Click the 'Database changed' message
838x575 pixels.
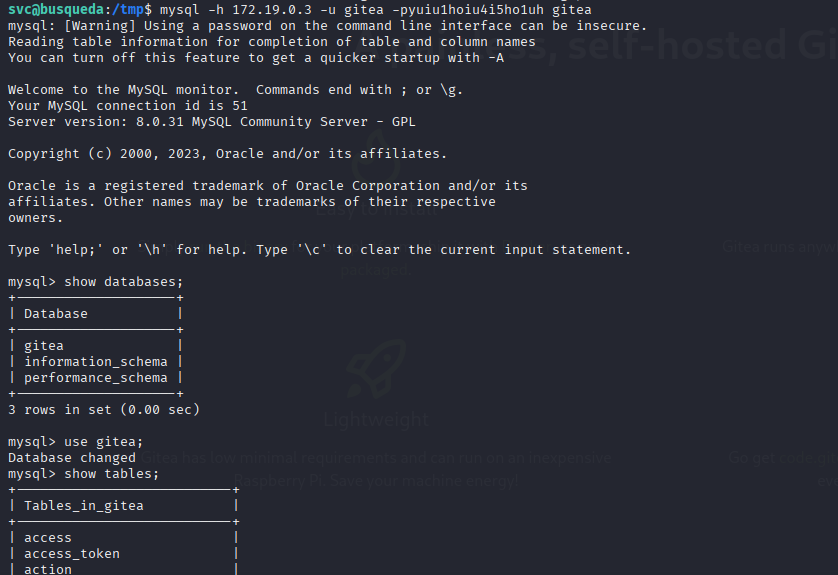click(x=72, y=458)
